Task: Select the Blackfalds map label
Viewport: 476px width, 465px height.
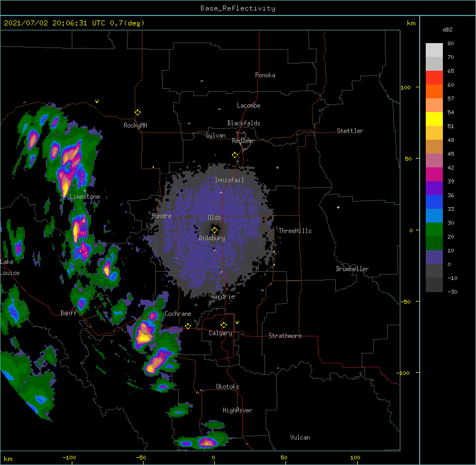Action: click(244, 123)
